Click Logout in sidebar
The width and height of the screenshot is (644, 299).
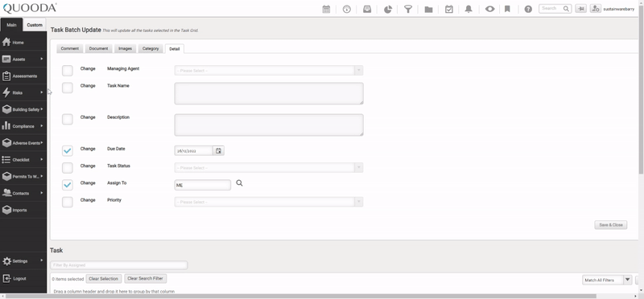[x=23, y=278]
